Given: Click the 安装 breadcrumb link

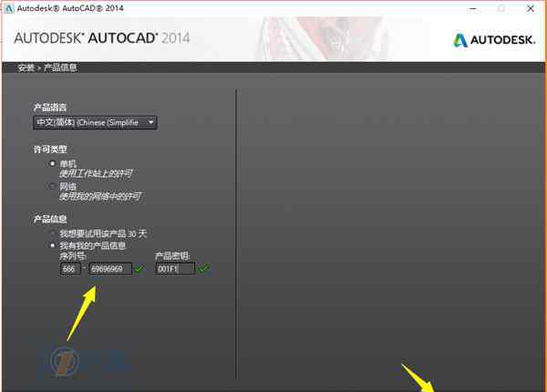Looking at the screenshot, I should 26,67.
